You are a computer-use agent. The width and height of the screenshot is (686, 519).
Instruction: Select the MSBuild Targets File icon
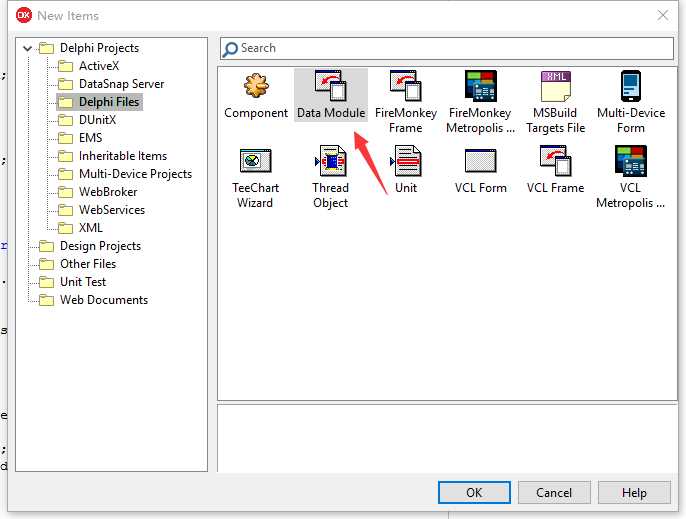click(x=556, y=86)
